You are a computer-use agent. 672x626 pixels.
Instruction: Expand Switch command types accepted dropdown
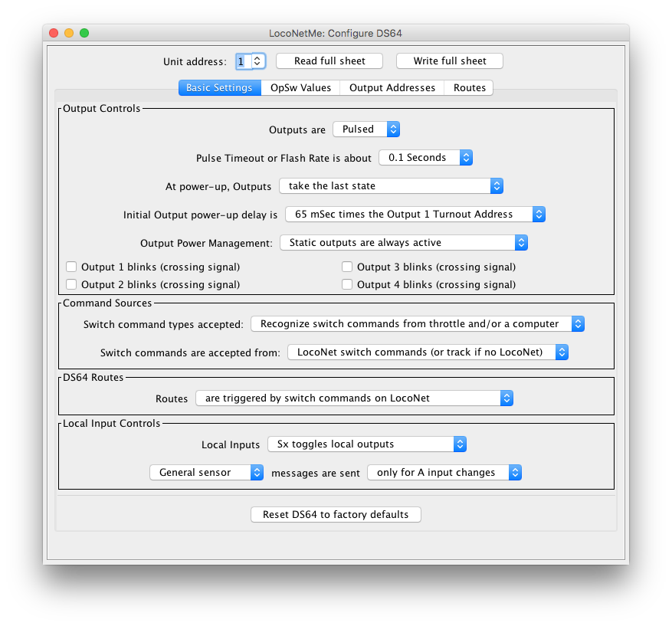tap(418, 323)
